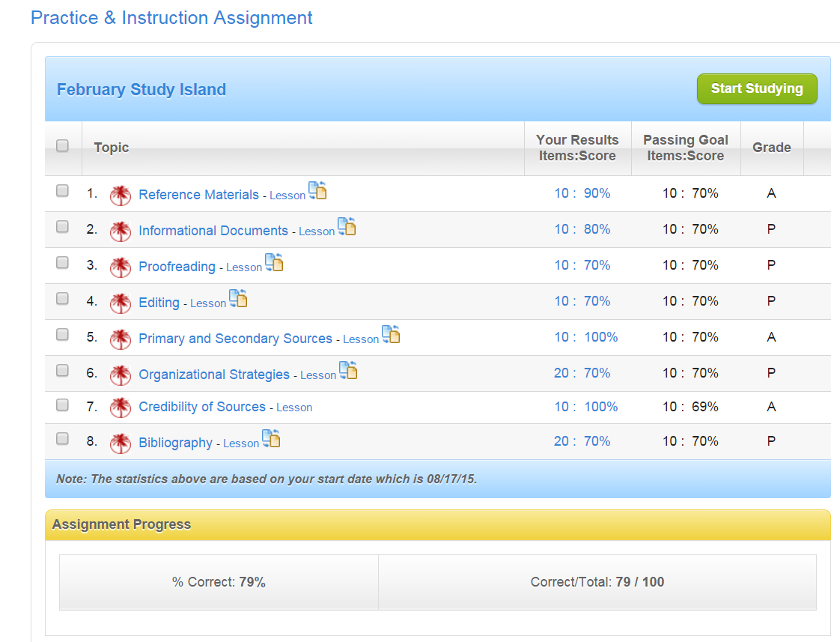This screenshot has height=642, width=840.
Task: Open the Editing topic link
Action: 159,302
